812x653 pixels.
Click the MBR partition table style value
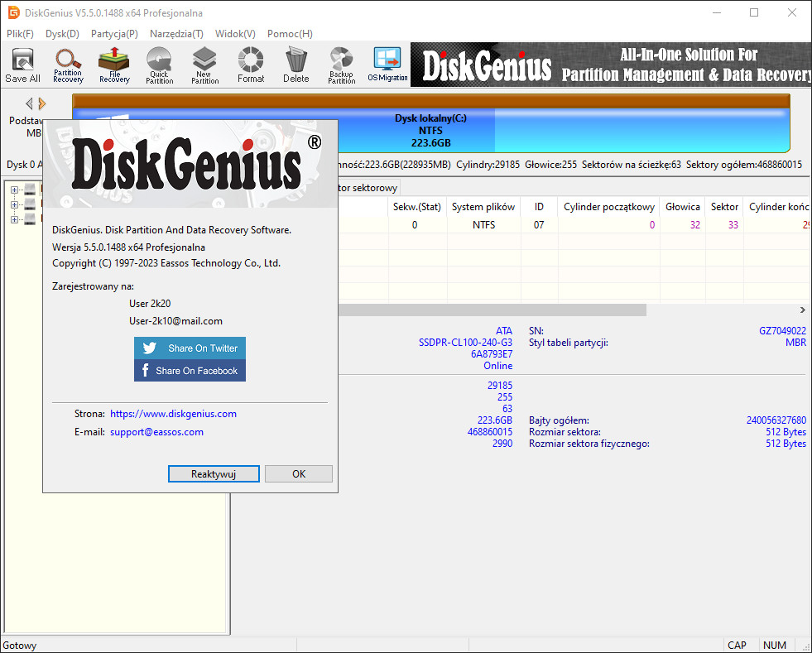pyautogui.click(x=796, y=343)
